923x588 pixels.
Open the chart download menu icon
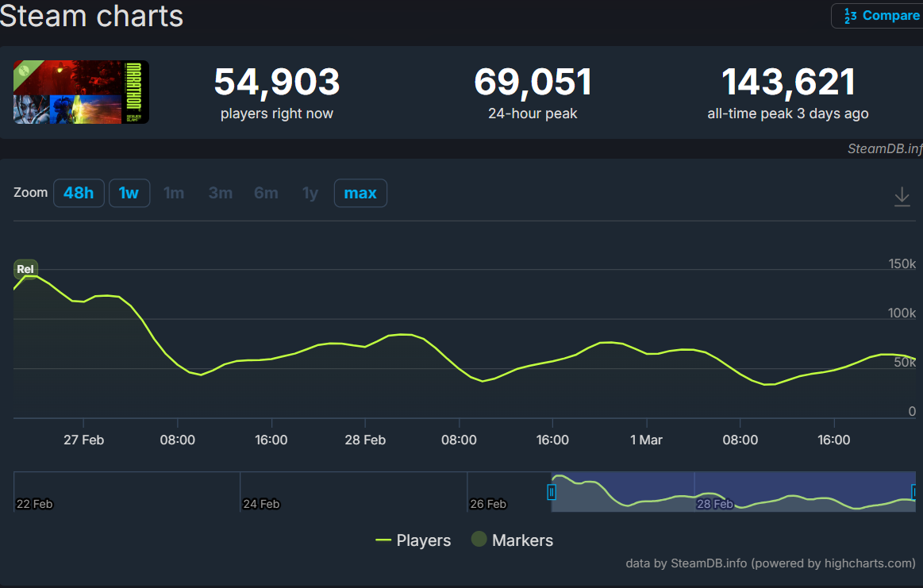(x=902, y=196)
